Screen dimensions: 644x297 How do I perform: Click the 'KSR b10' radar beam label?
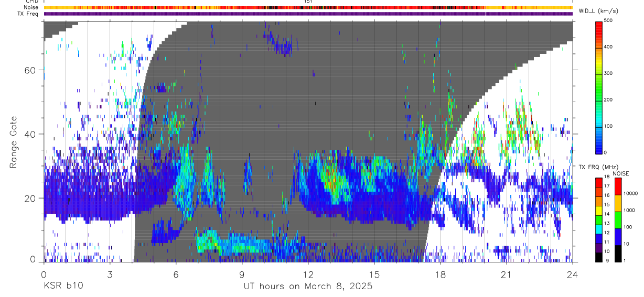pyautogui.click(x=63, y=286)
